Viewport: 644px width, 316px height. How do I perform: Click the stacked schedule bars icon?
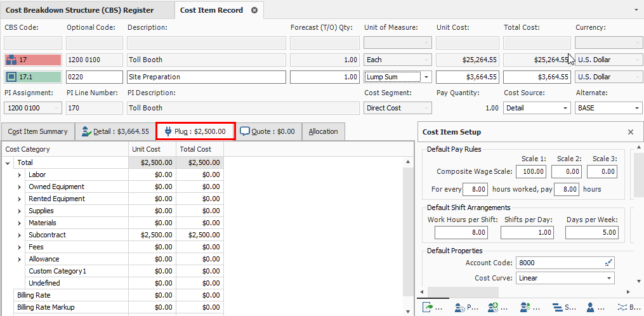[x=557, y=308]
